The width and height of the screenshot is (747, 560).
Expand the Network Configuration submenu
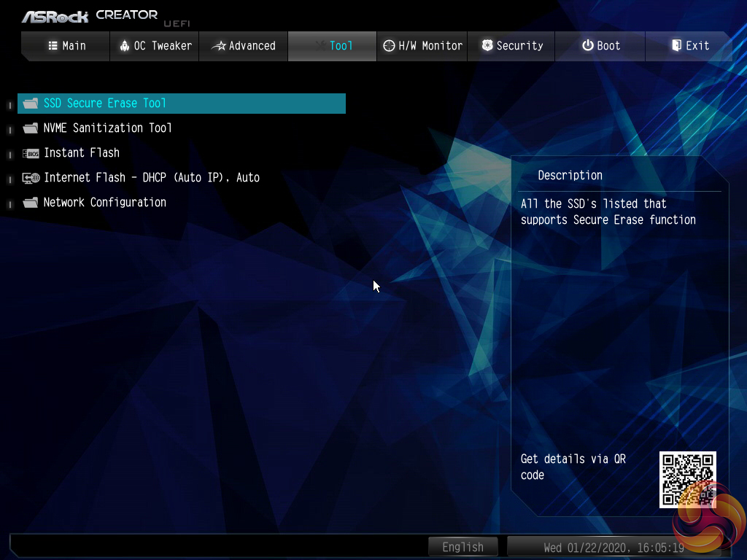point(105,203)
